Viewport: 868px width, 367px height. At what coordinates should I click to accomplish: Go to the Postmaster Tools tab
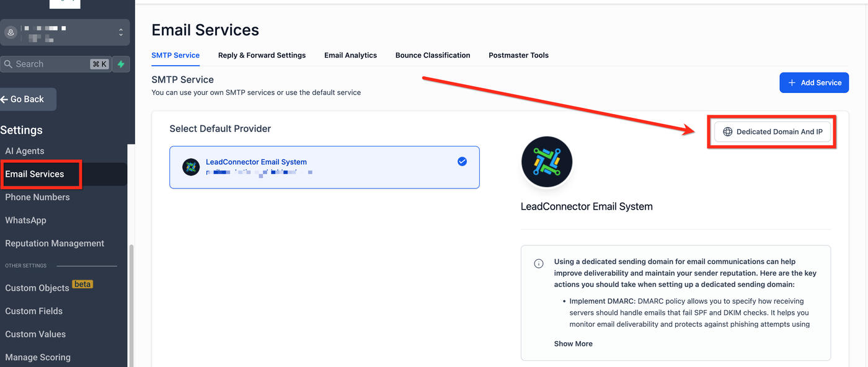point(518,55)
